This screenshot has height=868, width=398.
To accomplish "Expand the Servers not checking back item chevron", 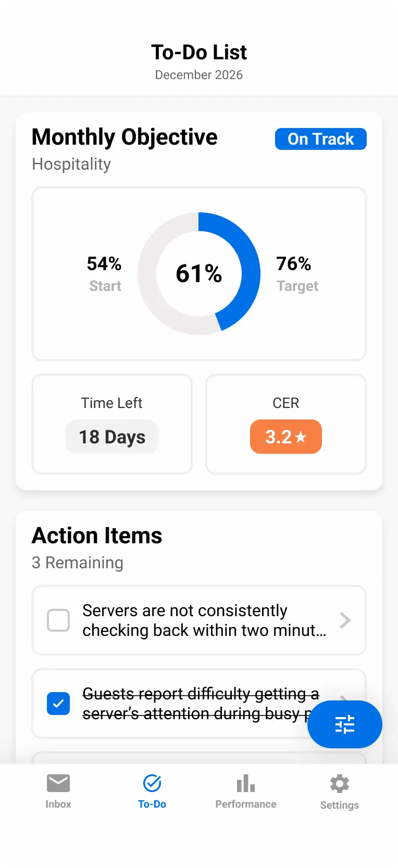I will click(x=345, y=620).
